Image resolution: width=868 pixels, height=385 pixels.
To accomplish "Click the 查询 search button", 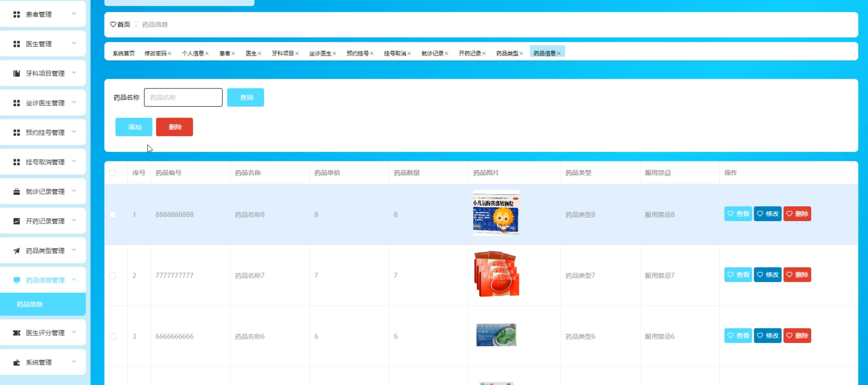I will pos(246,98).
